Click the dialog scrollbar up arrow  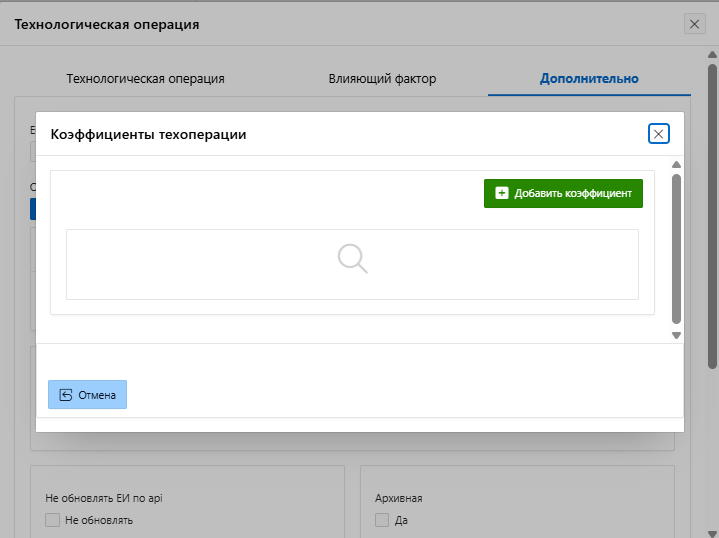[676, 165]
